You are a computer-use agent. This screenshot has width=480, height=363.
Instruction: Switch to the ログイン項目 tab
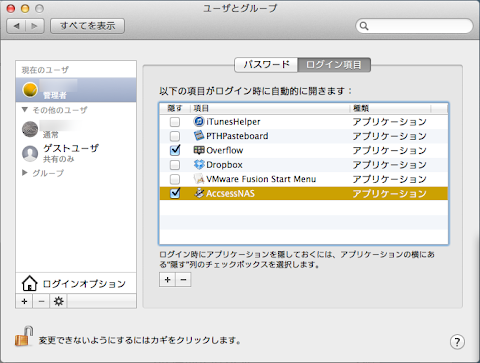coord(334,65)
